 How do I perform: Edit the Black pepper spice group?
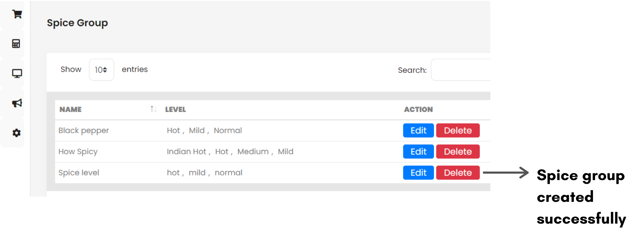click(x=418, y=131)
